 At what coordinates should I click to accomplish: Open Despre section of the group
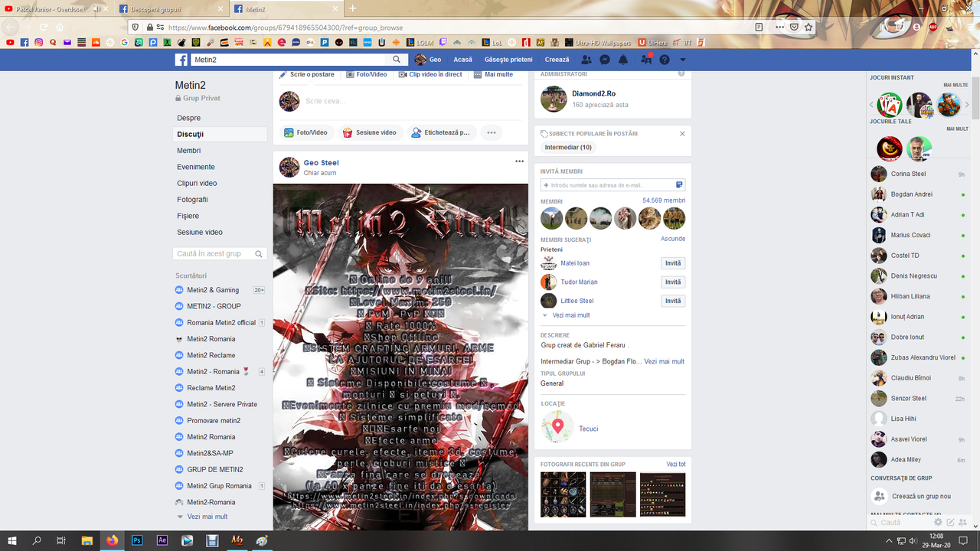[188, 118]
